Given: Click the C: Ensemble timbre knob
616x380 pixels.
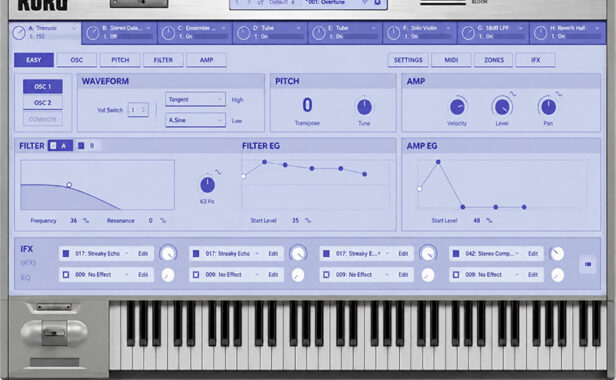Looking at the screenshot, I should click(x=168, y=33).
